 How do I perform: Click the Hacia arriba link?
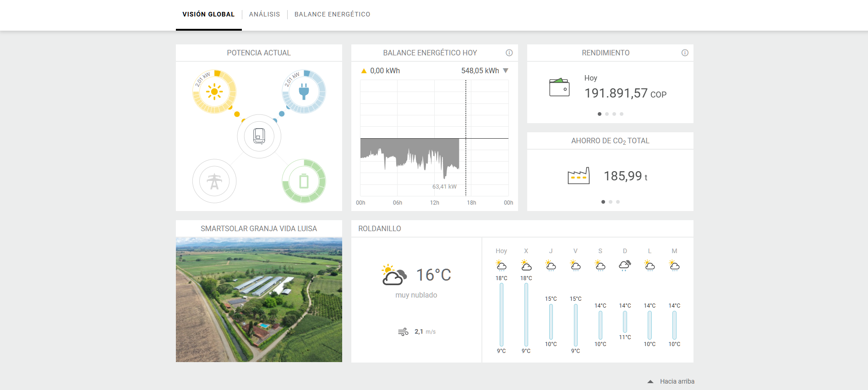677,381
